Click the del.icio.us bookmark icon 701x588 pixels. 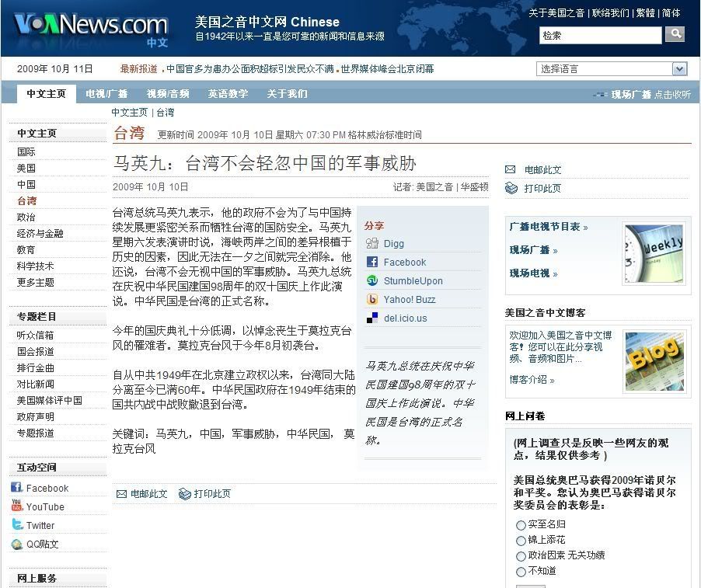372,318
